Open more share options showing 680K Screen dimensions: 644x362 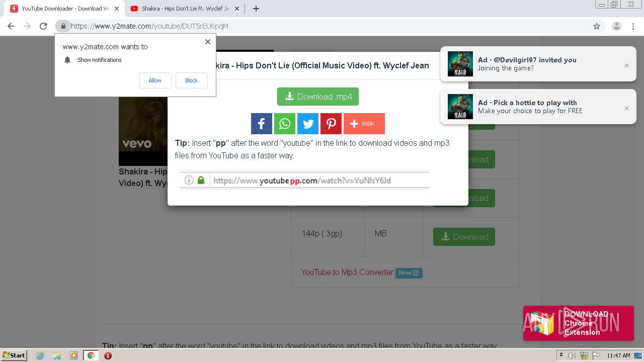pos(364,124)
